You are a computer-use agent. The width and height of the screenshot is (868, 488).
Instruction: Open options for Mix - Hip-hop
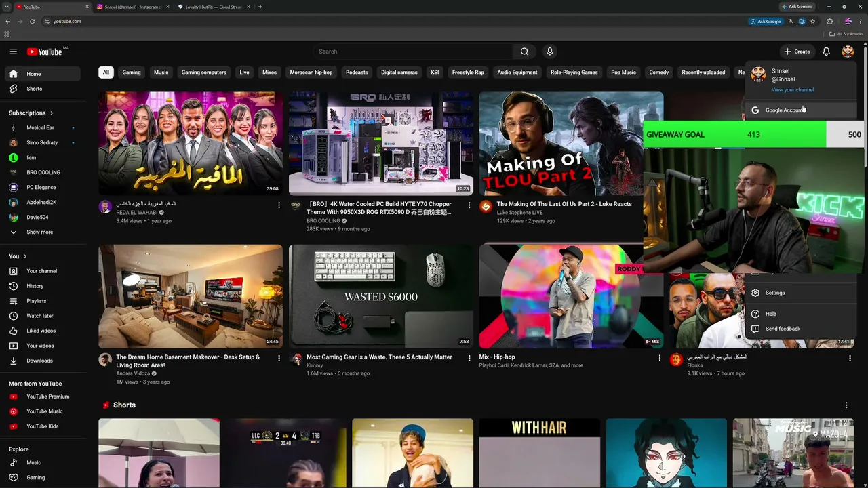coord(660,358)
